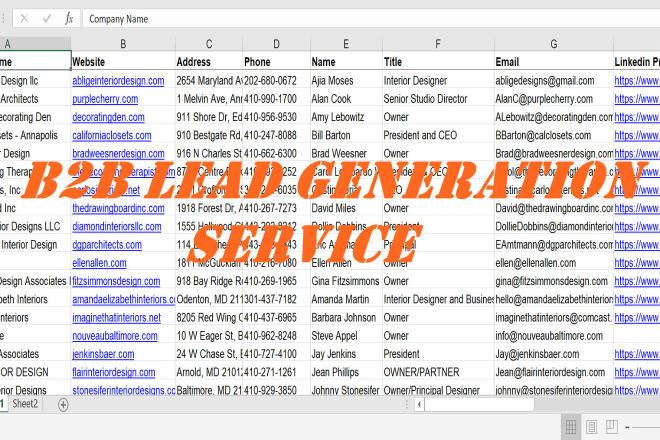660x440 pixels.
Task: Select the cell with Alan Cook
Action: (346, 99)
